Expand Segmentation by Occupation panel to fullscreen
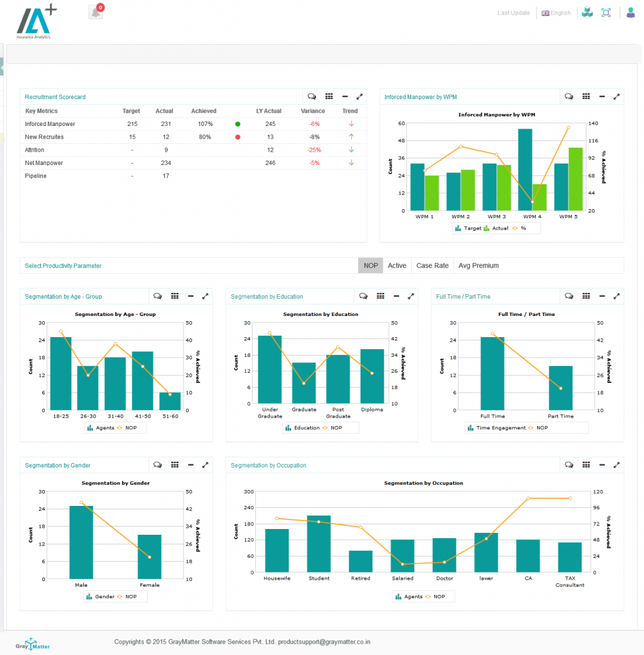 pos(617,465)
